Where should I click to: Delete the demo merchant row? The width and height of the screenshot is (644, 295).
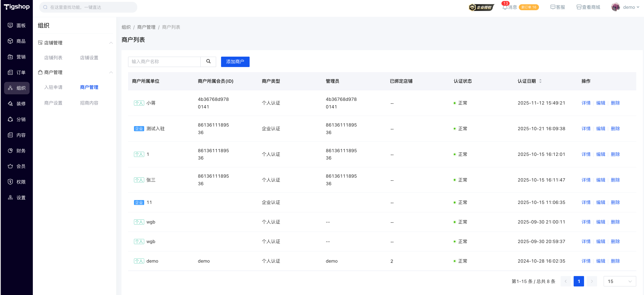tap(615, 261)
